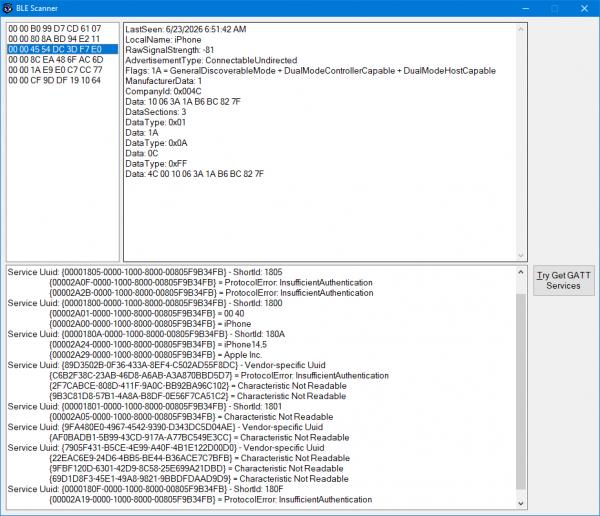The height and width of the screenshot is (516, 600).
Task: Click characteristic 2F7CABCE Not Readable line
Action: coord(198,386)
